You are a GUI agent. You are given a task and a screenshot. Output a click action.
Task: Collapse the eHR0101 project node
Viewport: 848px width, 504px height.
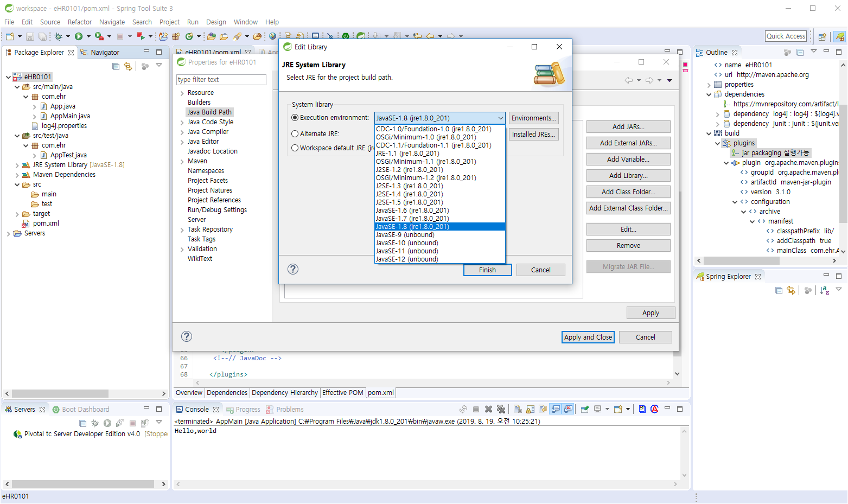(x=8, y=77)
